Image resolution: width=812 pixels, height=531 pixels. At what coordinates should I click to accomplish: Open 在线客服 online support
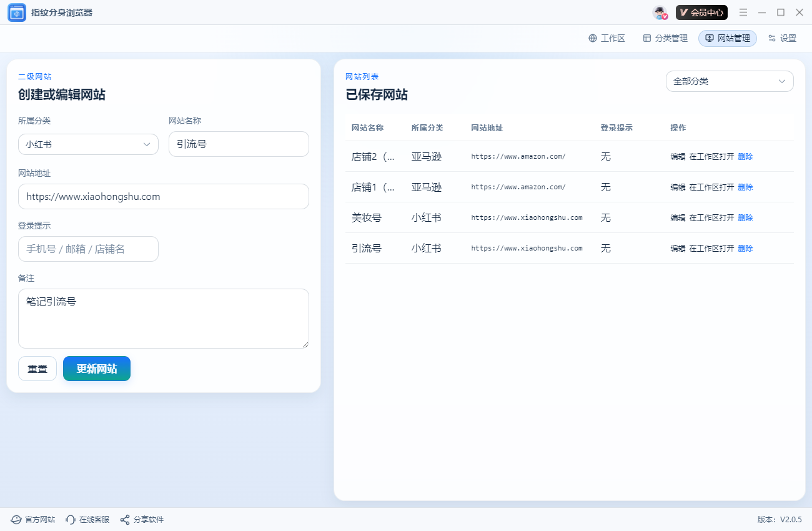[x=87, y=520]
